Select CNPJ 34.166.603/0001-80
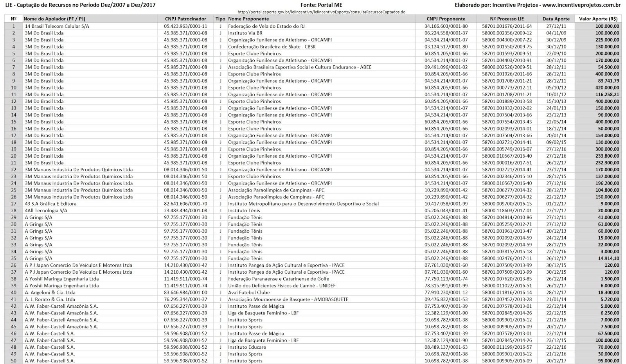 click(446, 26)
